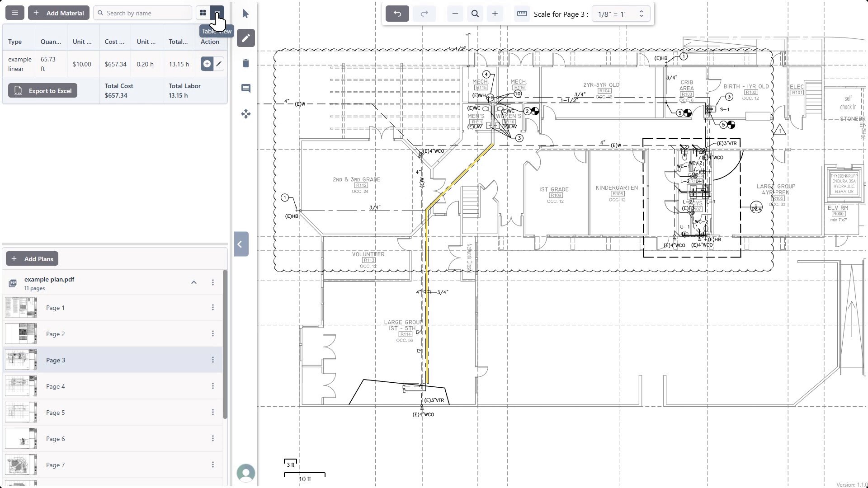This screenshot has height=488, width=868.
Task: Click the 13.15 h total cell
Action: click(x=179, y=64)
